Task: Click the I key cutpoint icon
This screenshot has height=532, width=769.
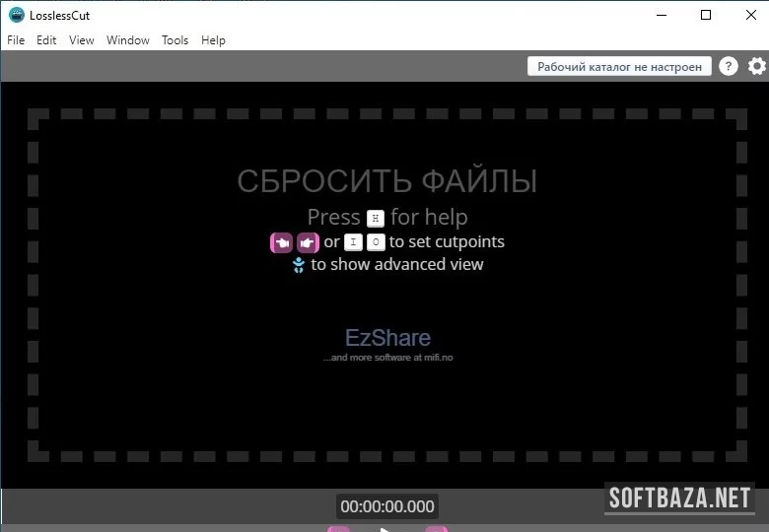Action: point(353,242)
